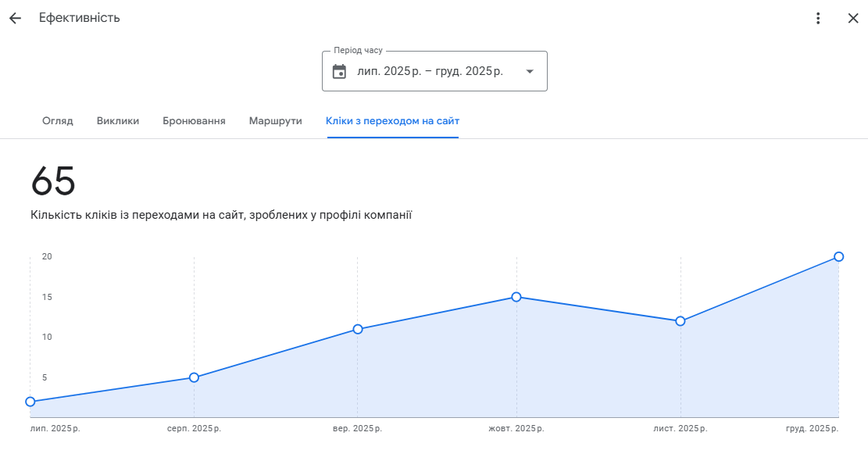Screen dimensions: 868x468
Task: Select Кліки з переходом на сайт tab
Action: click(x=392, y=121)
